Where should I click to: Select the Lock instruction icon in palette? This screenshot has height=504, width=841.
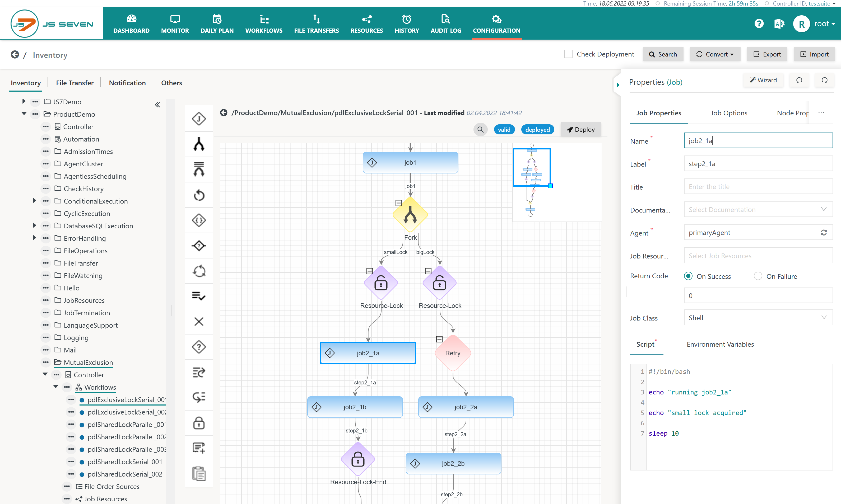[199, 423]
